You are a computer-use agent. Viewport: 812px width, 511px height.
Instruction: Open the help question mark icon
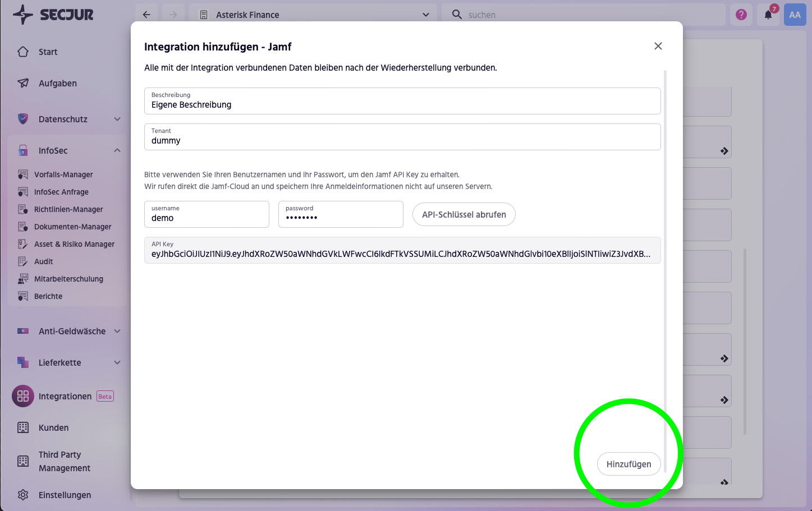pyautogui.click(x=741, y=15)
